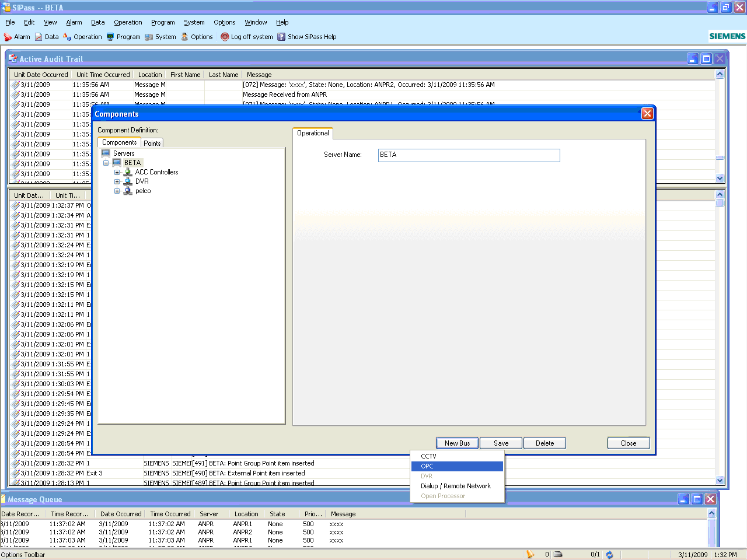
Task: Expand the pelco tree node
Action: click(x=117, y=191)
